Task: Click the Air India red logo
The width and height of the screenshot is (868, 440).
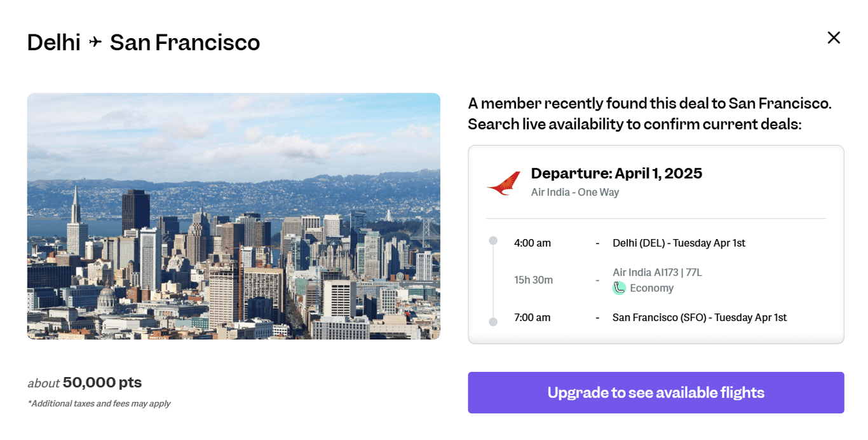Action: point(503,182)
